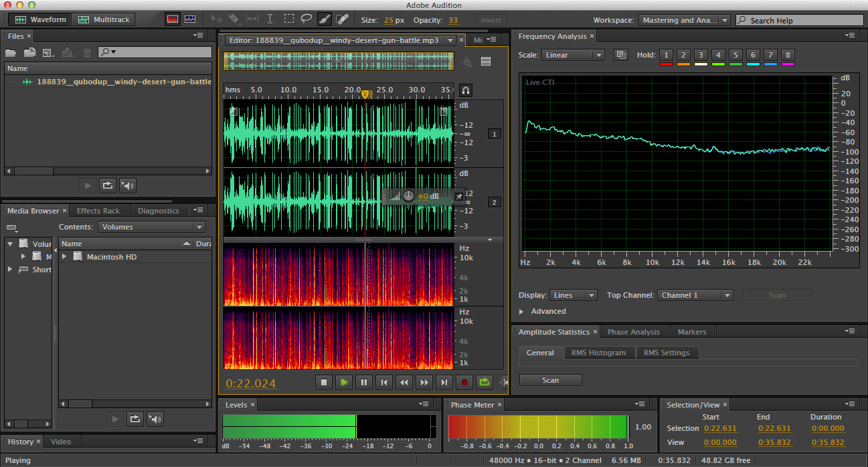The height and width of the screenshot is (467, 868).
Task: Toggle Hold 3 in Frequency Analysis
Action: (701, 55)
